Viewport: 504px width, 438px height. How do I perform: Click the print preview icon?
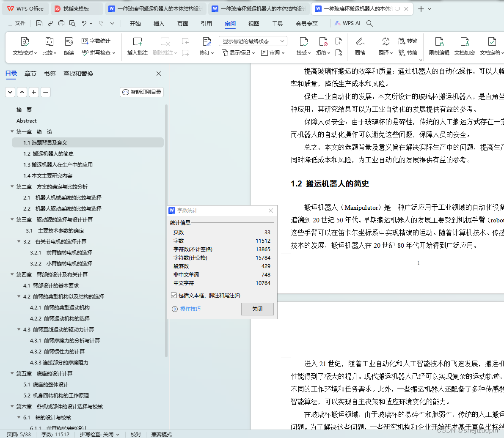[x=72, y=23]
